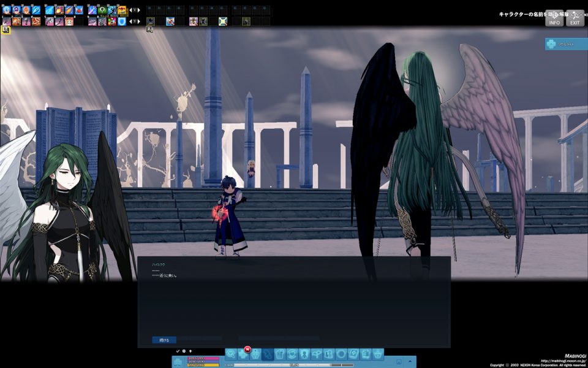This screenshot has width=588, height=368.
Task: Click the green orb skill in top hotbar
Action: (102, 10)
